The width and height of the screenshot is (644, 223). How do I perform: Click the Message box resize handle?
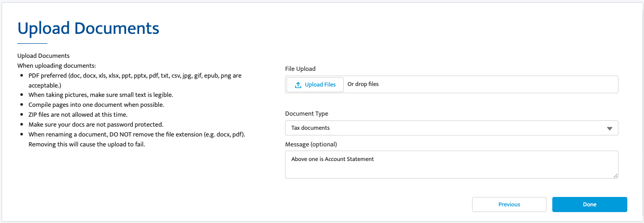(615, 176)
